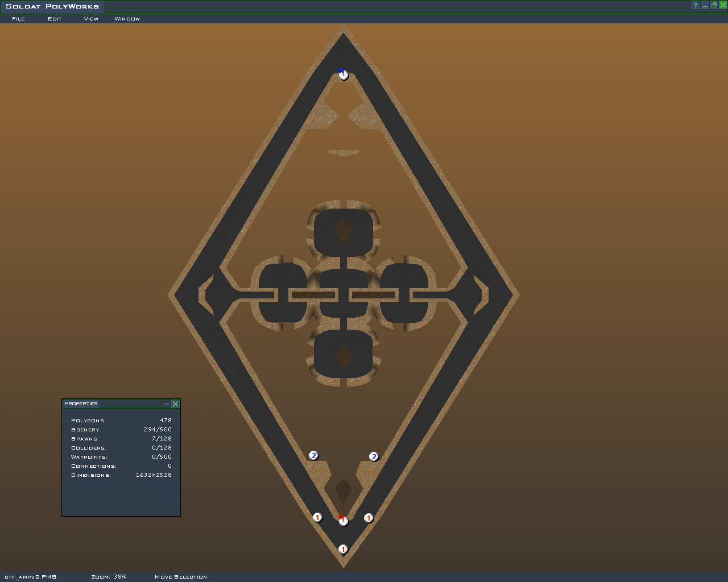The height and width of the screenshot is (582, 728).
Task: Select the right red team 1 spawn
Action: [369, 518]
